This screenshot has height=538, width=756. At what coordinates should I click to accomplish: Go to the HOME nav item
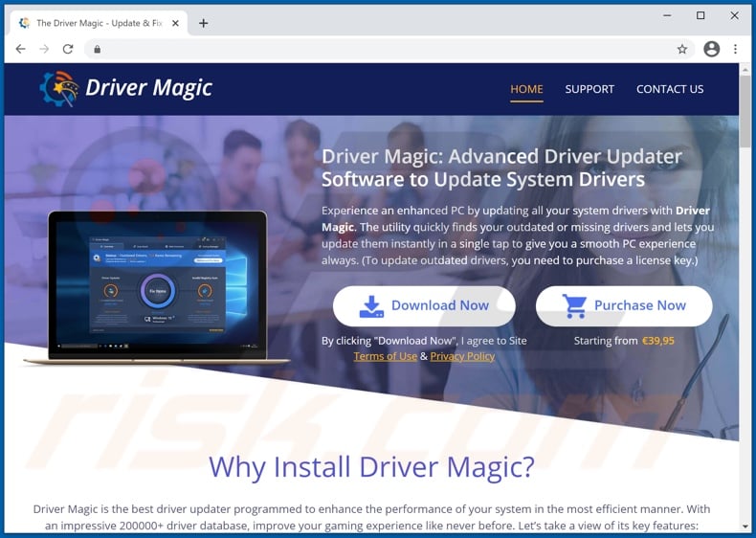coord(526,89)
